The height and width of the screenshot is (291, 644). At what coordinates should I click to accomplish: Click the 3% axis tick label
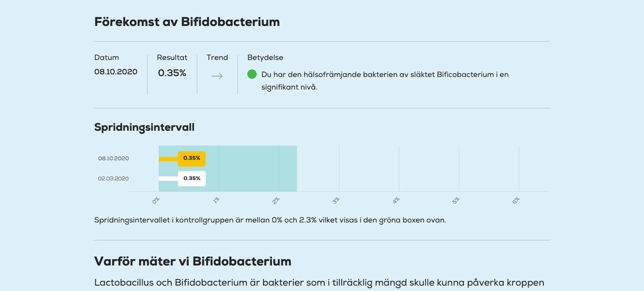click(x=336, y=201)
